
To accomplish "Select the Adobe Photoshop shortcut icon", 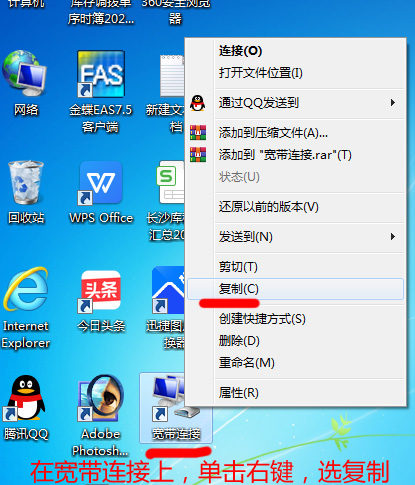I will coord(101,398).
